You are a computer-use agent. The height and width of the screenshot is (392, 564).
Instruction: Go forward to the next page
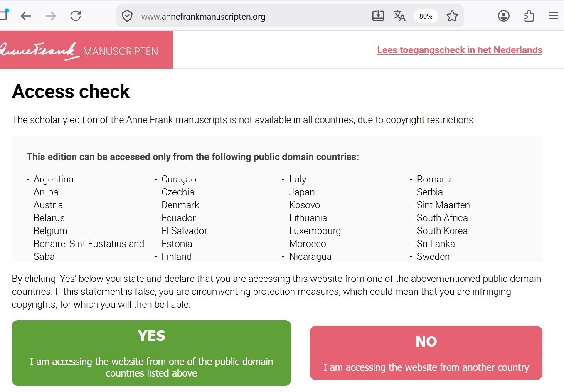click(51, 16)
